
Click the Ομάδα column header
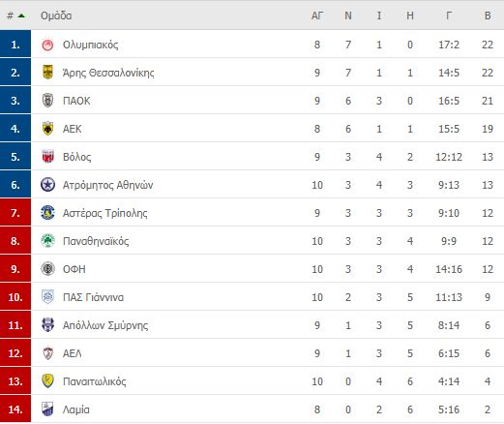pos(56,15)
